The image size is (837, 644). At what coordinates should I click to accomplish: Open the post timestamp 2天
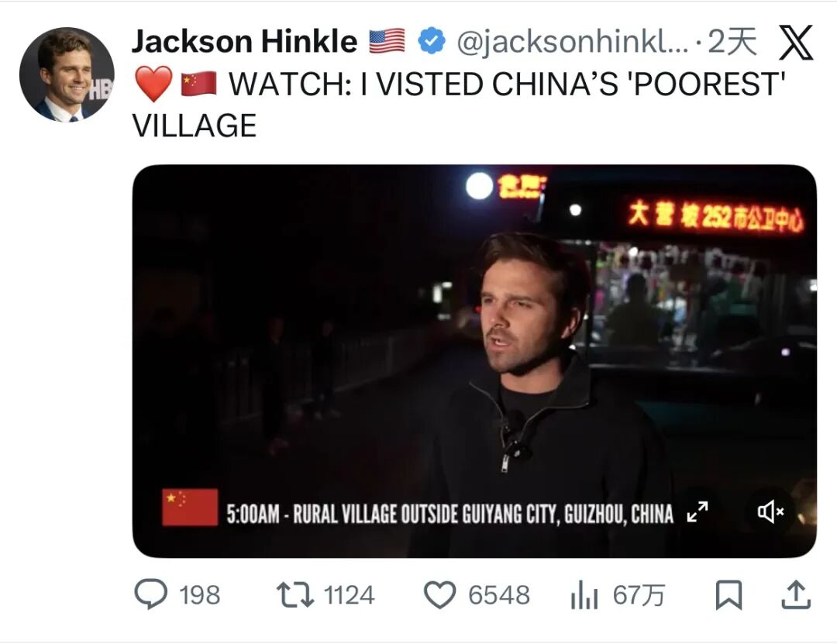(x=732, y=41)
